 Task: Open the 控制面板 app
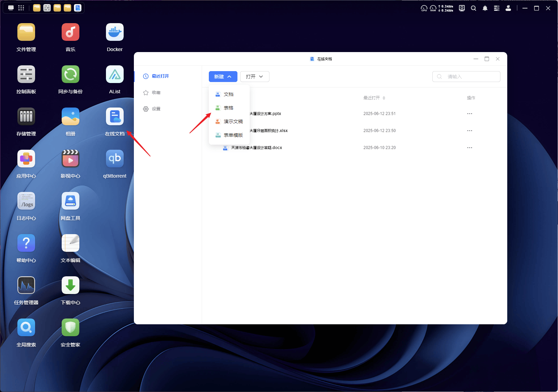pyautogui.click(x=26, y=74)
